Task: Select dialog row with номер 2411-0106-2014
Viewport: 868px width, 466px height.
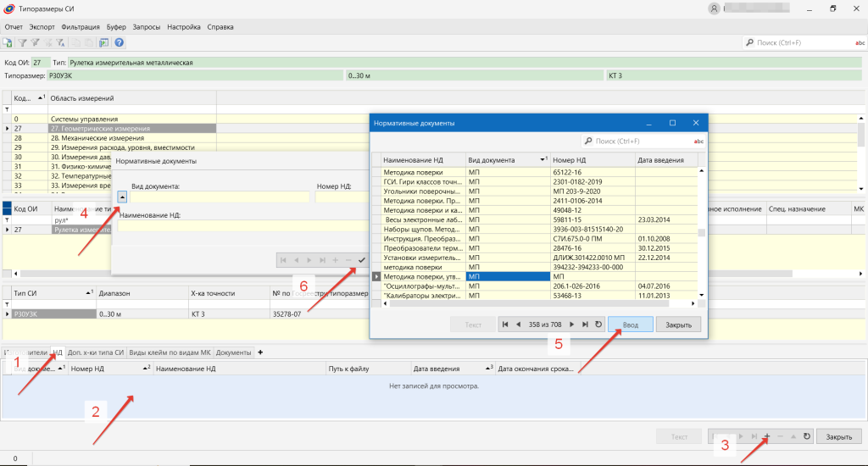Action: coord(539,200)
